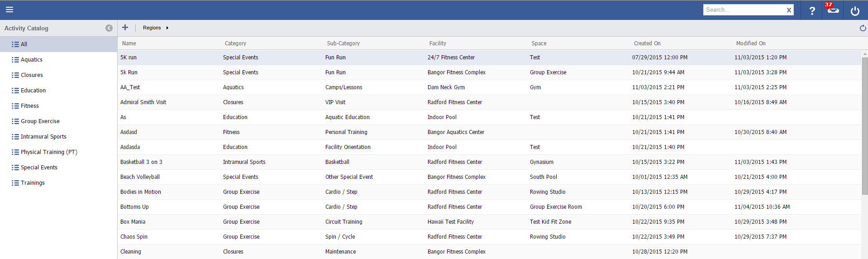
Task: Select the Group Exercise category
Action: 40,121
